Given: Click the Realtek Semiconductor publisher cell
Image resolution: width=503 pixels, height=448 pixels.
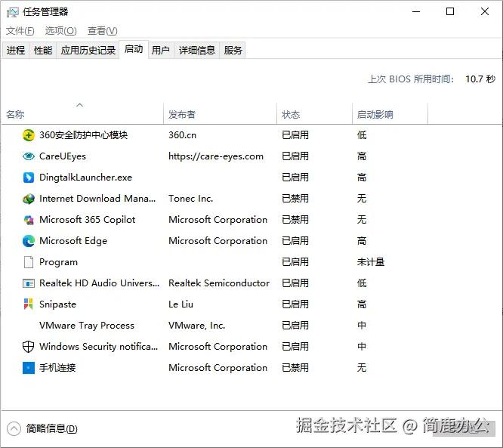Looking at the screenshot, I should click(x=219, y=283).
